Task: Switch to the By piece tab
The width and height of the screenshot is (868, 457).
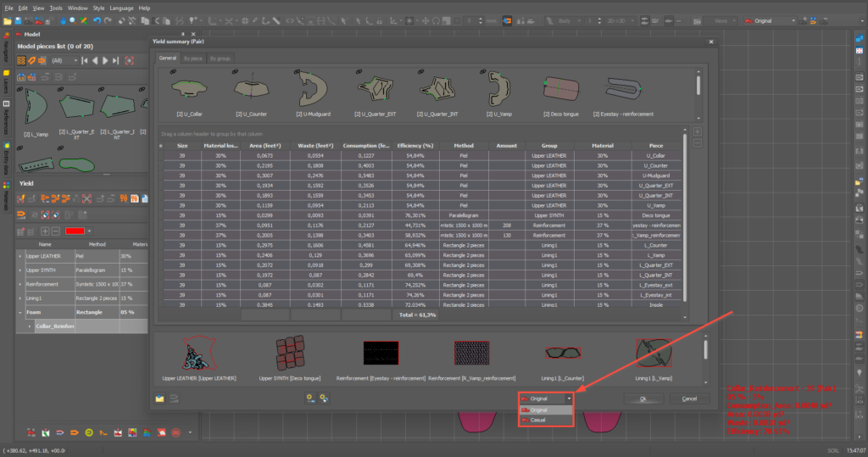Action: (x=193, y=58)
